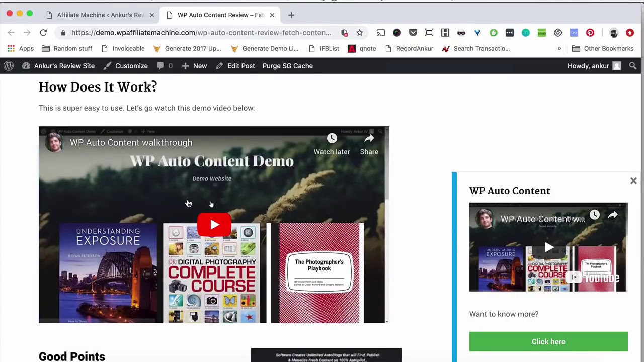Screen dimensions: 644x362
Task: Open Search Transactio... bookmark
Action: pyautogui.click(x=475, y=49)
